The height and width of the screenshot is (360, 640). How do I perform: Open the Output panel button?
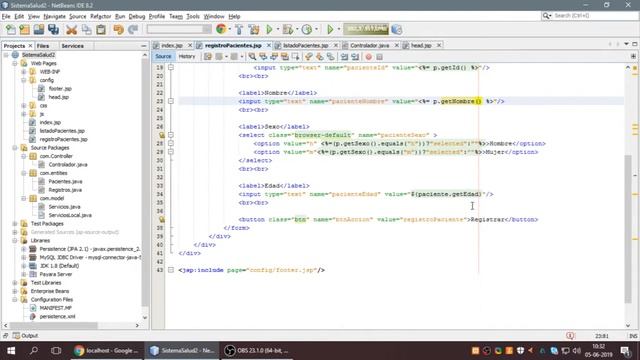(x=25, y=336)
